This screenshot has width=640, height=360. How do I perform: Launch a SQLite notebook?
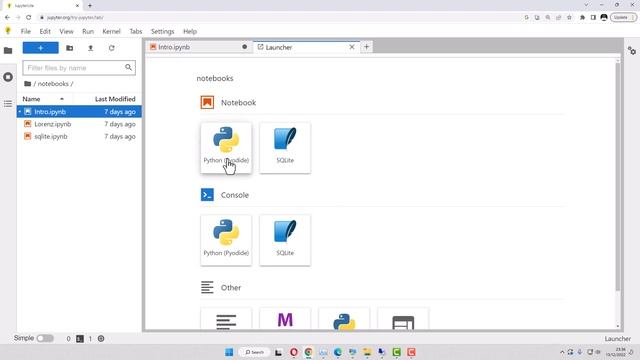285,148
